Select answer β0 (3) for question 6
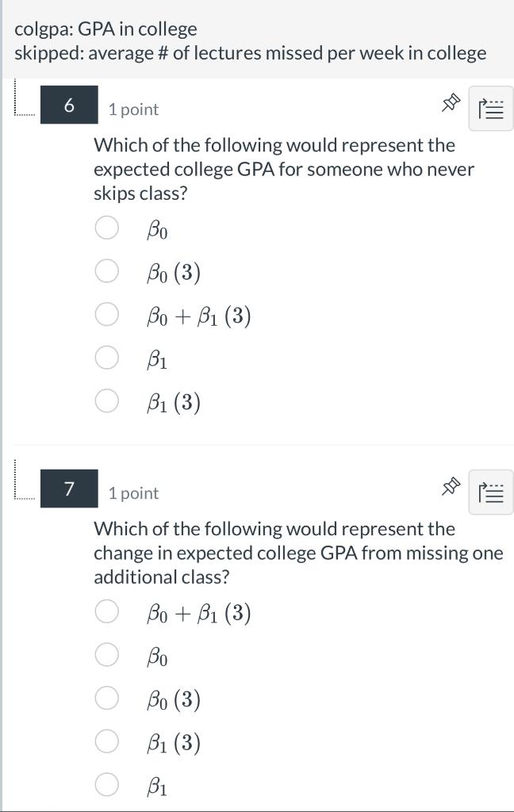 point(106,272)
